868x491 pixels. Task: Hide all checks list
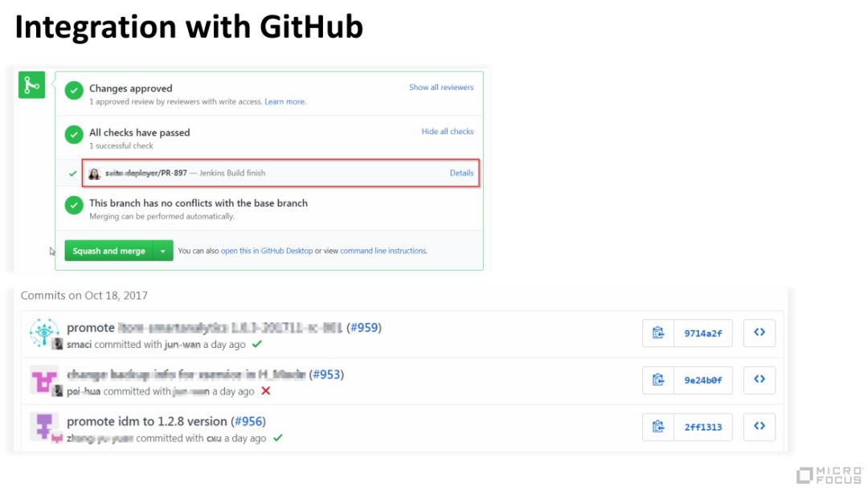pos(448,132)
